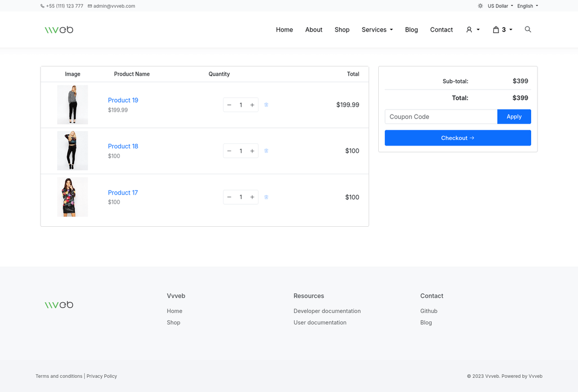Click the Product Name column header
Screen dimensions: 578x392
point(132,74)
